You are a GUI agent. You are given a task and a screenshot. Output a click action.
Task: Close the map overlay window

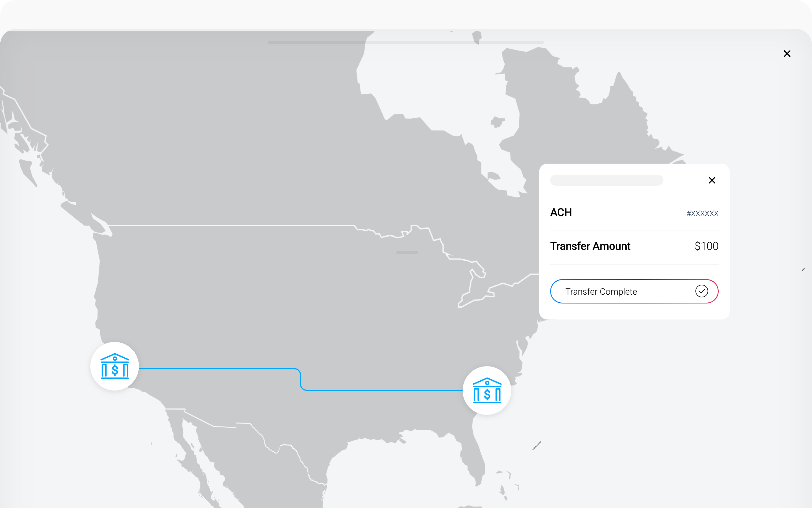(x=787, y=54)
